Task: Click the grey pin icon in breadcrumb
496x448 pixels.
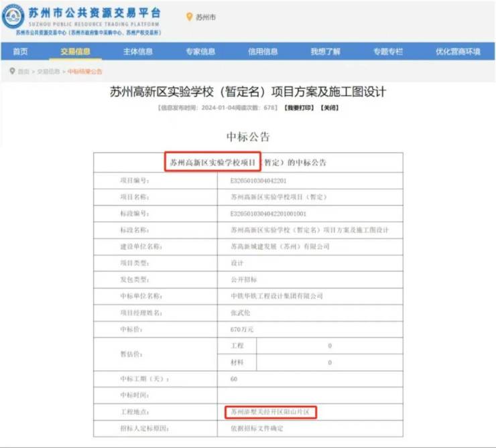Action: pos(12,71)
